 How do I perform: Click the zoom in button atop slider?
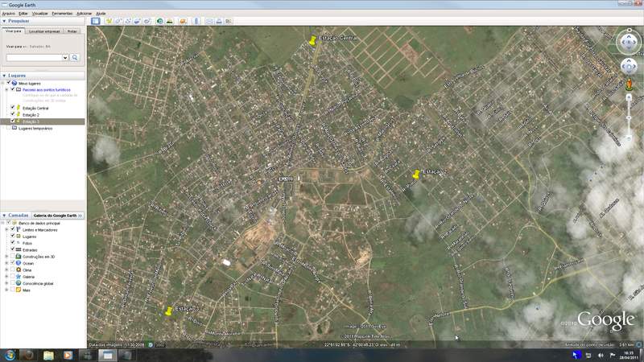[x=629, y=97]
